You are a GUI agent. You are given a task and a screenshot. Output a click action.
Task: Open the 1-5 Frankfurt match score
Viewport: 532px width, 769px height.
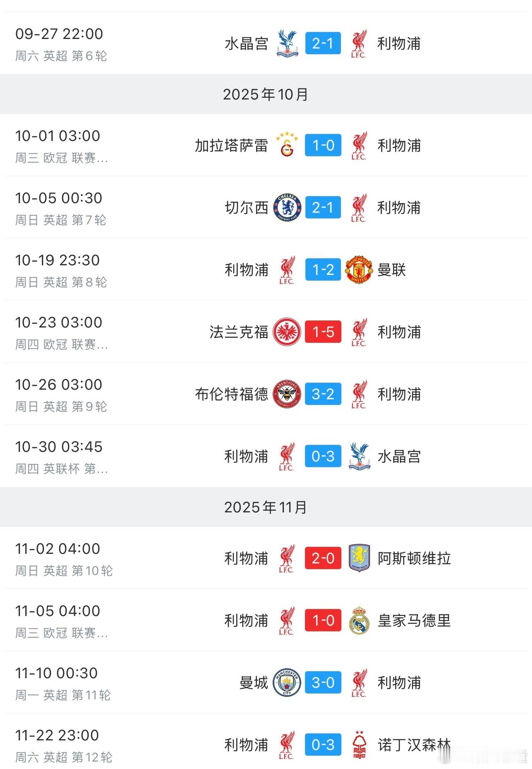tap(323, 332)
